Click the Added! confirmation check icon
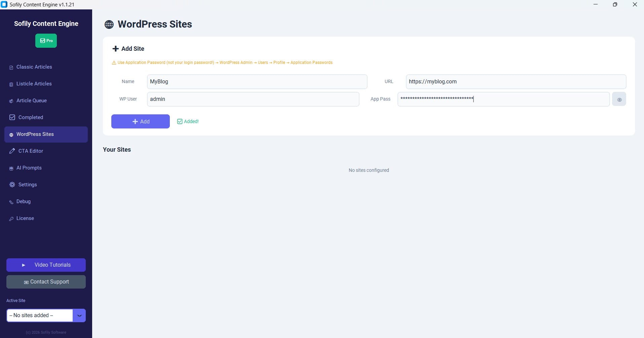Image resolution: width=644 pixels, height=338 pixels. [x=180, y=121]
